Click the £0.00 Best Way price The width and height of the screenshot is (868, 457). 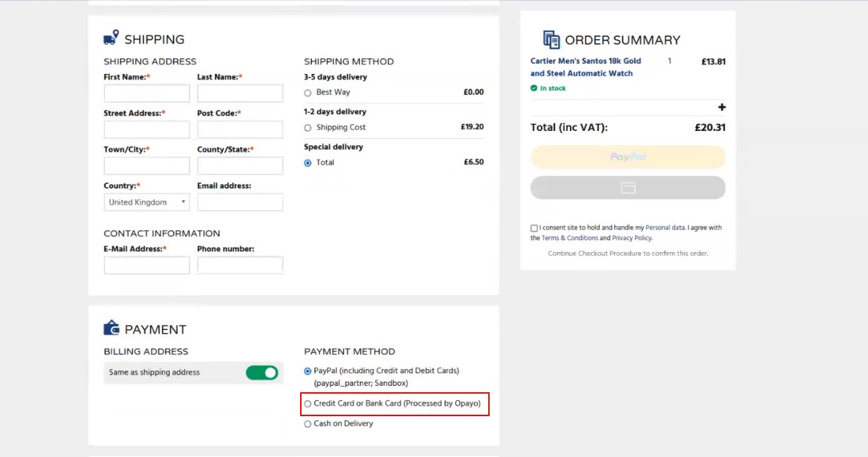point(473,92)
